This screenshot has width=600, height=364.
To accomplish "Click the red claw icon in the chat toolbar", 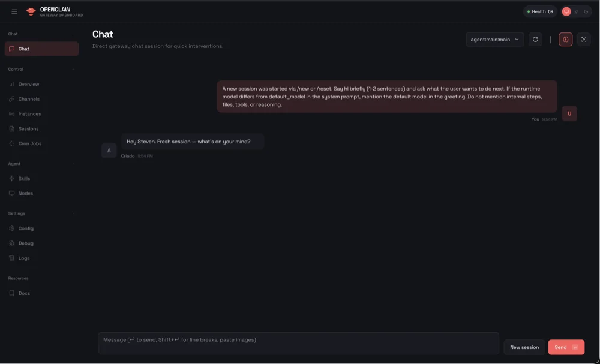I will click(565, 38).
